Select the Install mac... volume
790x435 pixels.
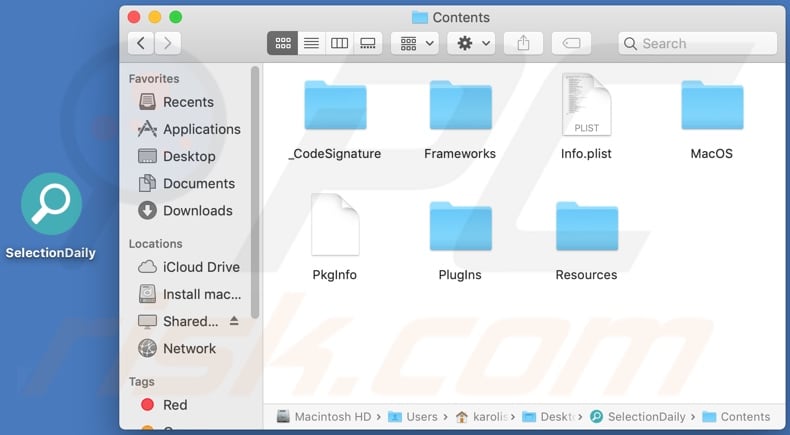pos(188,294)
